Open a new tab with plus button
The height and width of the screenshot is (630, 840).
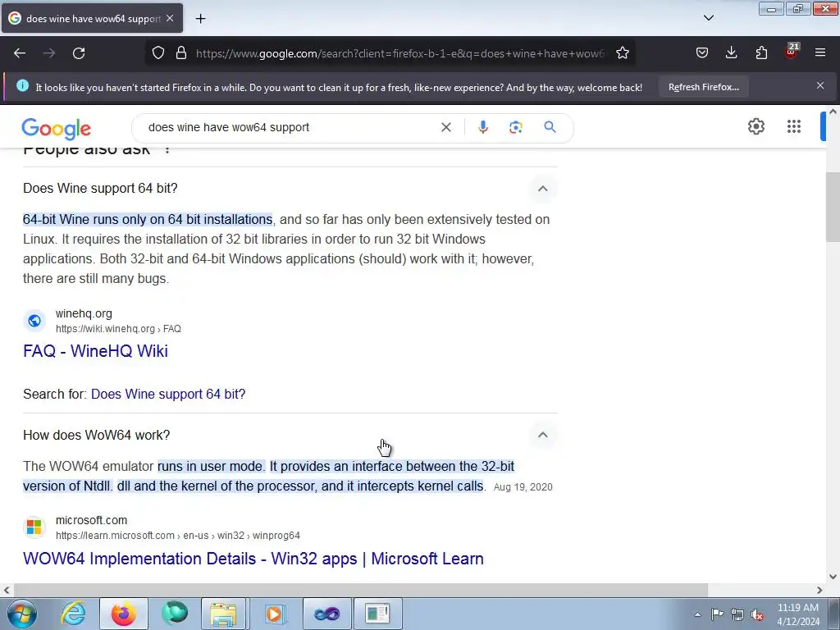[200, 19]
